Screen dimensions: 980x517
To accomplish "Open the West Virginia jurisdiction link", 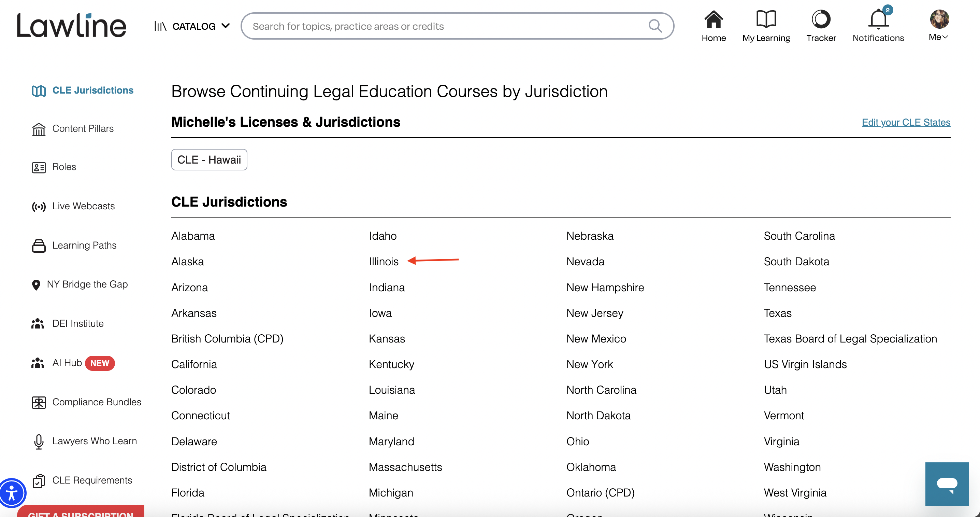I will pyautogui.click(x=795, y=493).
